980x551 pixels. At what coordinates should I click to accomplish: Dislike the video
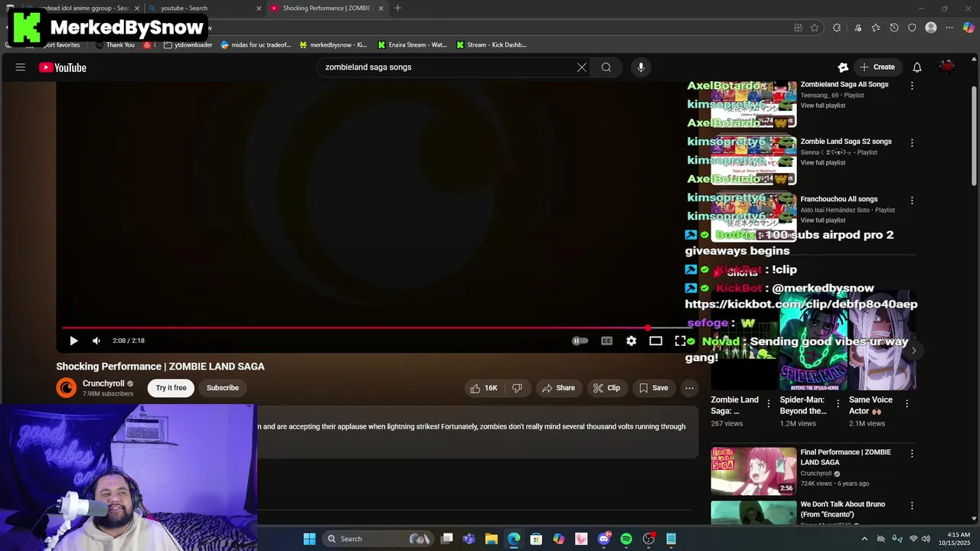(518, 388)
